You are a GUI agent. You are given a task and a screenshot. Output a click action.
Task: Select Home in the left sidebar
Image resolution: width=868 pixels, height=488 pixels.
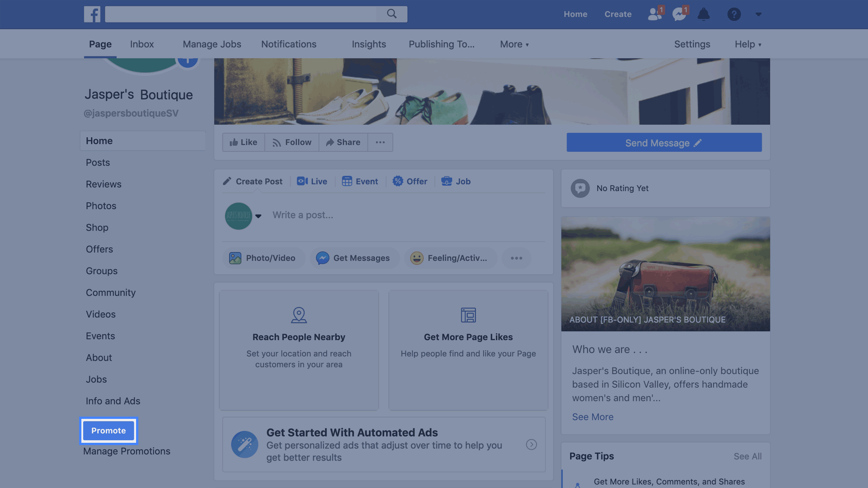pos(143,141)
